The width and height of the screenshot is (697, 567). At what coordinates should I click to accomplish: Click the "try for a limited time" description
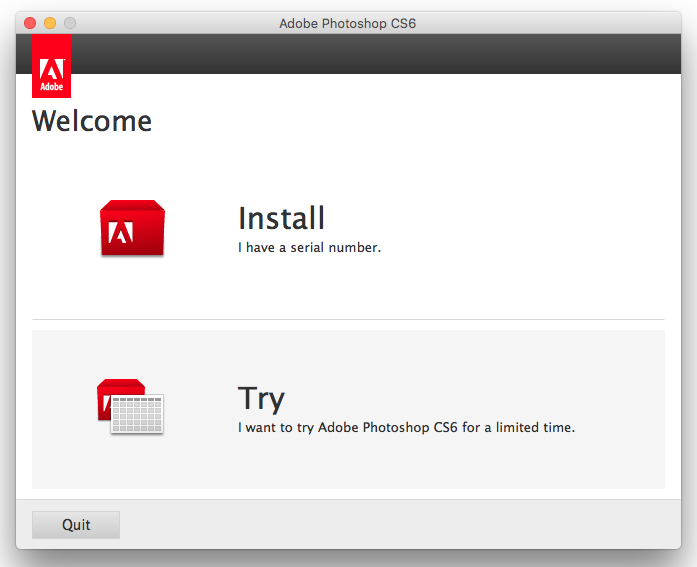(x=406, y=427)
